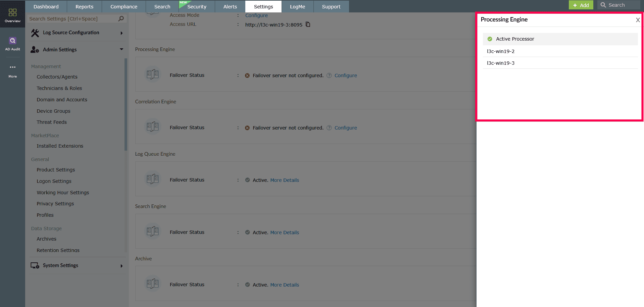Click the Correlation Engine failover help icon
Image resolution: width=644 pixels, height=307 pixels.
point(329,128)
